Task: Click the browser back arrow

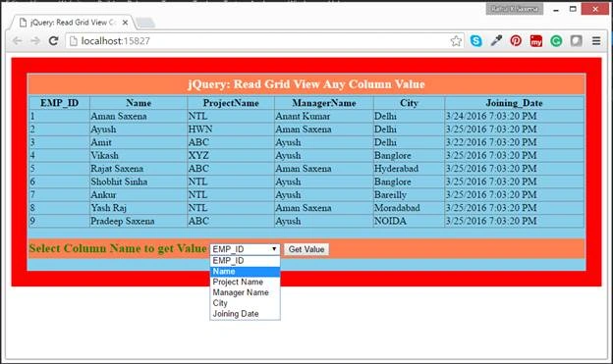Action: [x=17, y=41]
